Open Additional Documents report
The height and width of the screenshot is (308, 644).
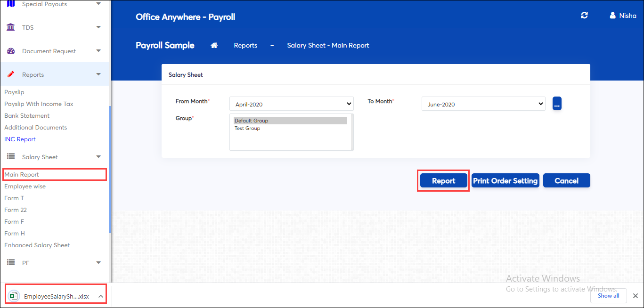coord(35,128)
